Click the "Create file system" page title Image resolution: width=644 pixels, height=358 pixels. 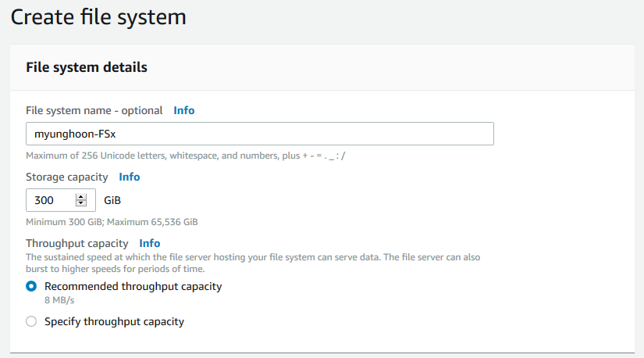point(98,18)
